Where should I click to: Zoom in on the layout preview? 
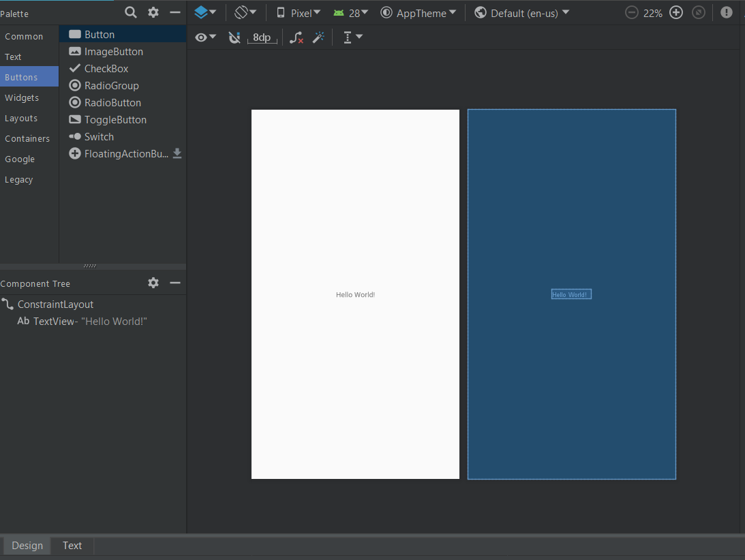[x=676, y=12]
